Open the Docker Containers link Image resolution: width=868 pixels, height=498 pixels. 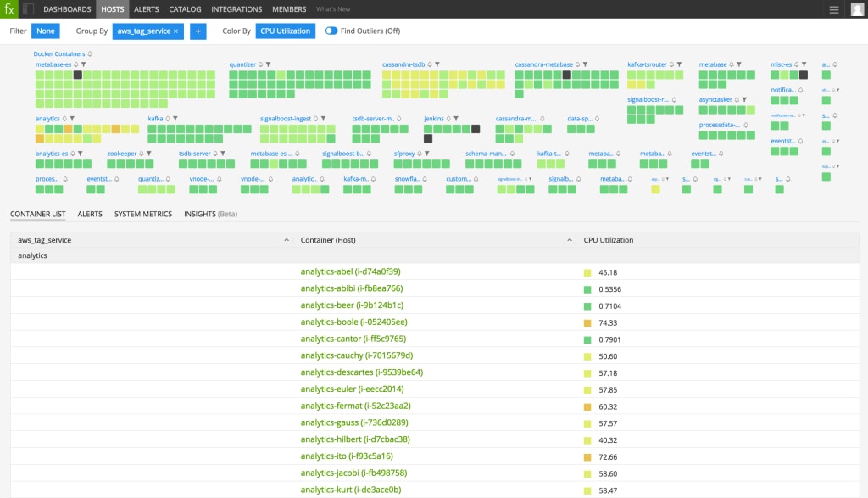pos(58,54)
